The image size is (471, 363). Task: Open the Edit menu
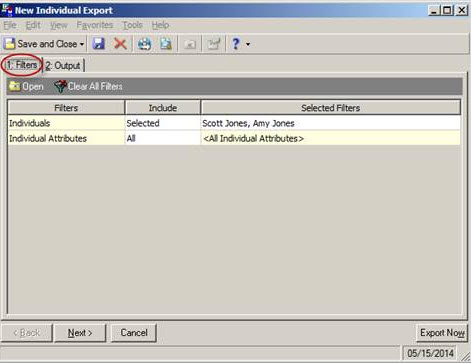[33, 25]
